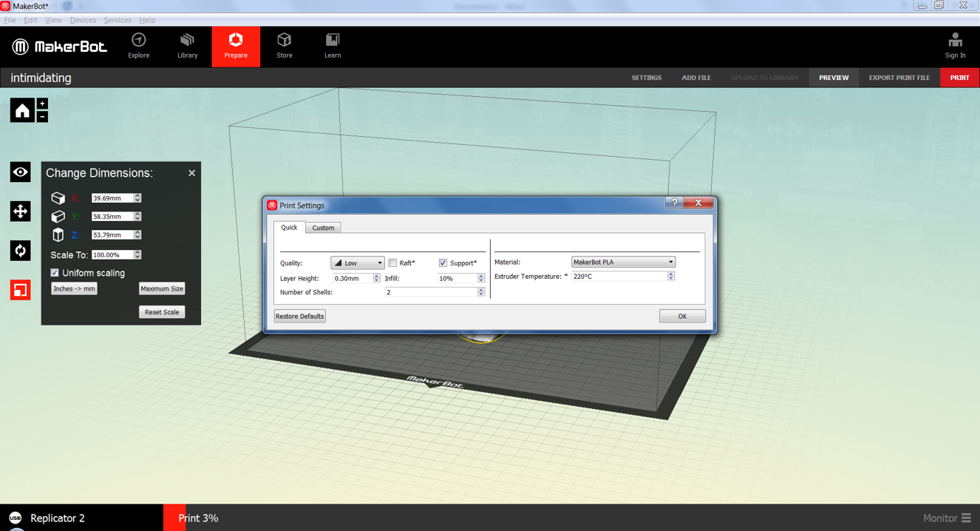Image resolution: width=980 pixels, height=531 pixels.
Task: Open the Edit menu
Action: (x=30, y=20)
